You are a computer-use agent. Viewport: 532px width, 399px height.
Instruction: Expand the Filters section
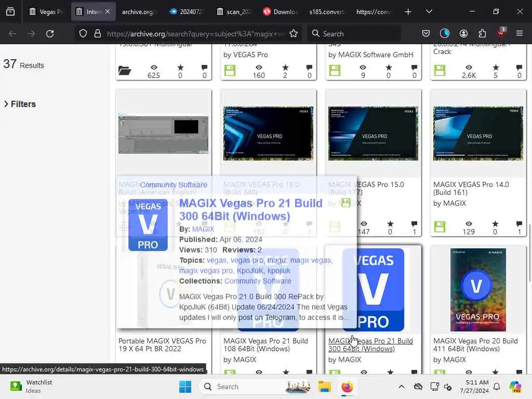point(20,104)
